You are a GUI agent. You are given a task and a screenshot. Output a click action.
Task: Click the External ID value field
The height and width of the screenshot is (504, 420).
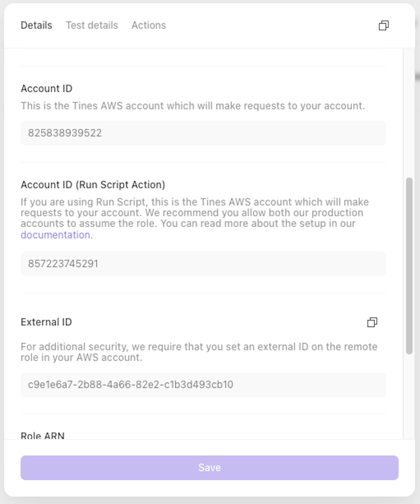[203, 384]
